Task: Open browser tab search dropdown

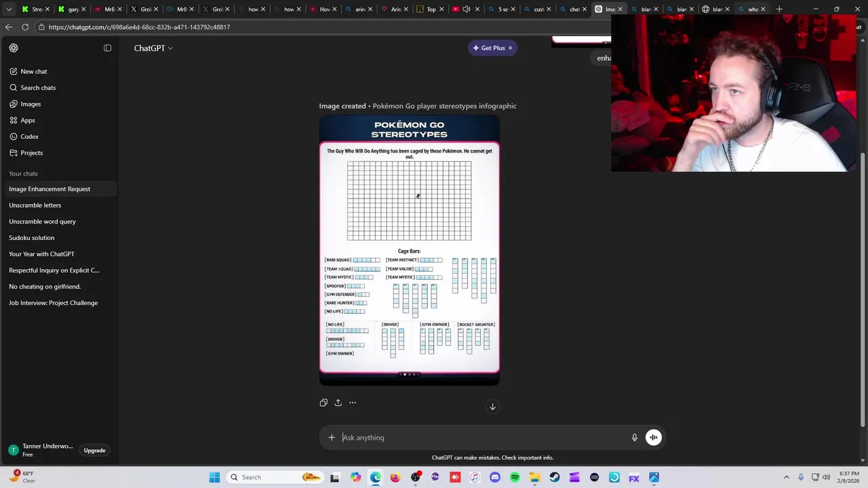Action: point(9,9)
